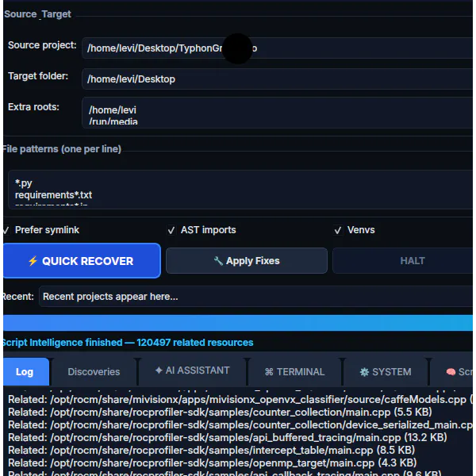Click the 'Extra roots:' label
The image size is (476, 476).
pos(33,107)
